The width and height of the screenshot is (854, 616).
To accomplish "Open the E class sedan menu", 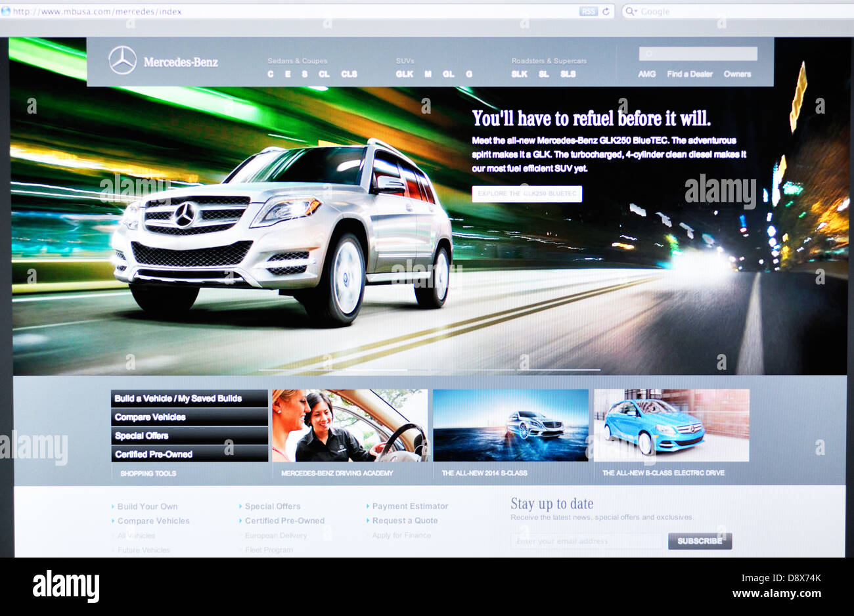I will 288,74.
